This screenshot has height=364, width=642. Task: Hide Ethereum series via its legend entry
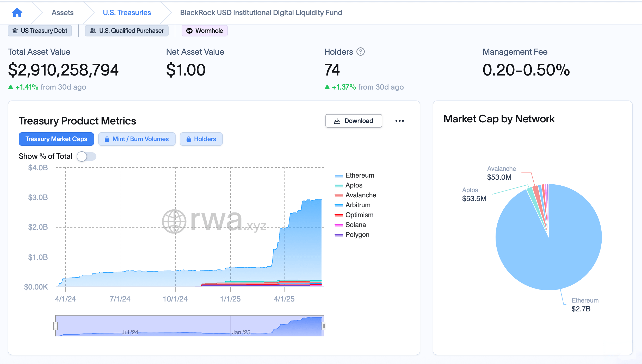click(x=359, y=175)
